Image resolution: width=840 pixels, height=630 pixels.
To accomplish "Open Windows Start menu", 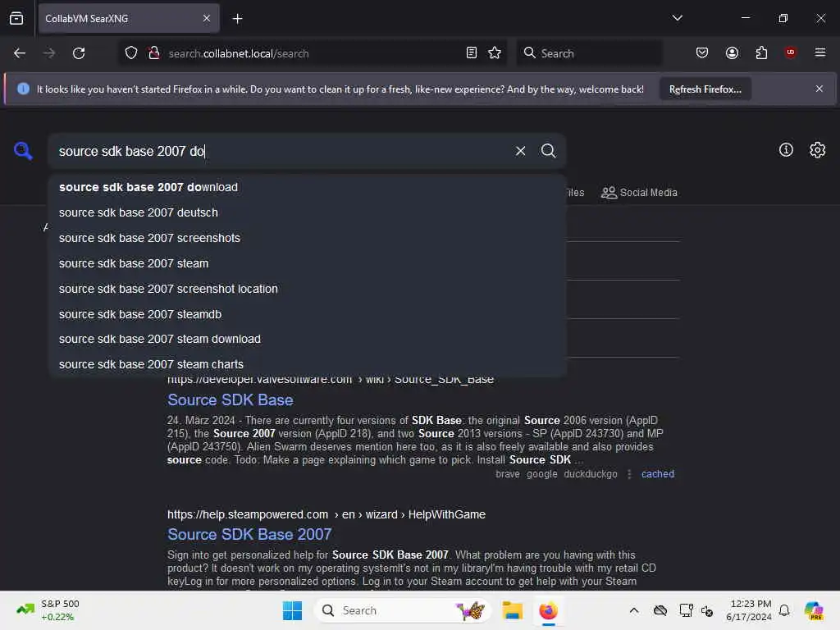I will click(293, 610).
